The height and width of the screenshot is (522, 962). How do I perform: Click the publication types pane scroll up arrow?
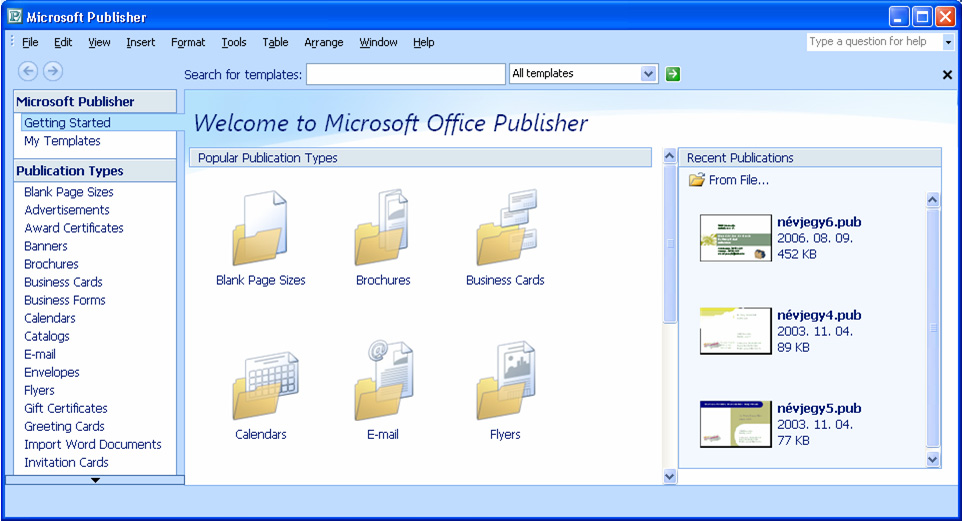click(669, 156)
